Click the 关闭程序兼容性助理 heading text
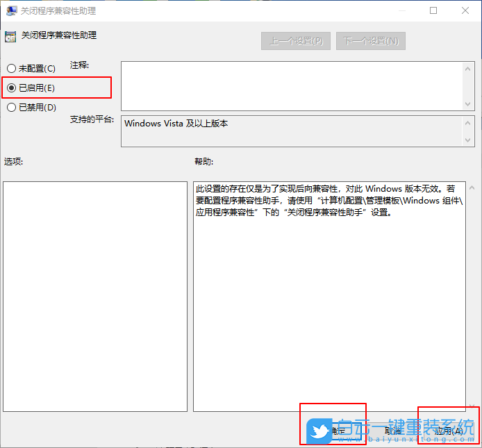 click(x=59, y=35)
